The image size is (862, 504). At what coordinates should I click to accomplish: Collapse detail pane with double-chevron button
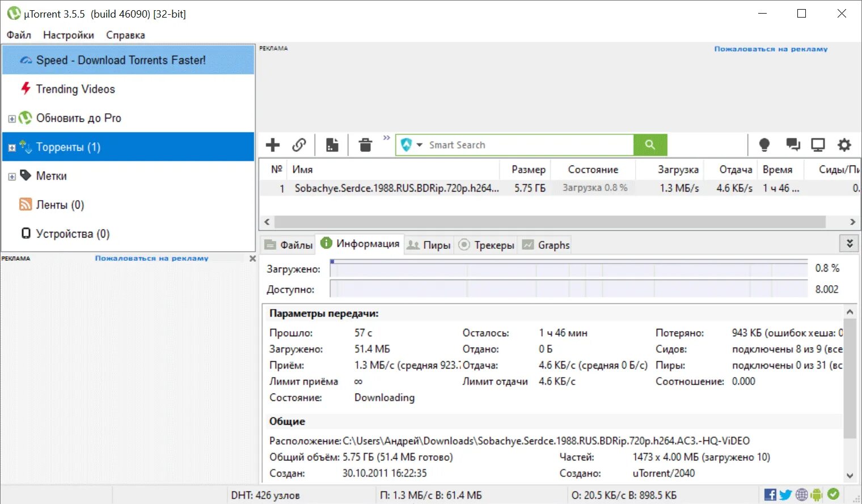849,243
